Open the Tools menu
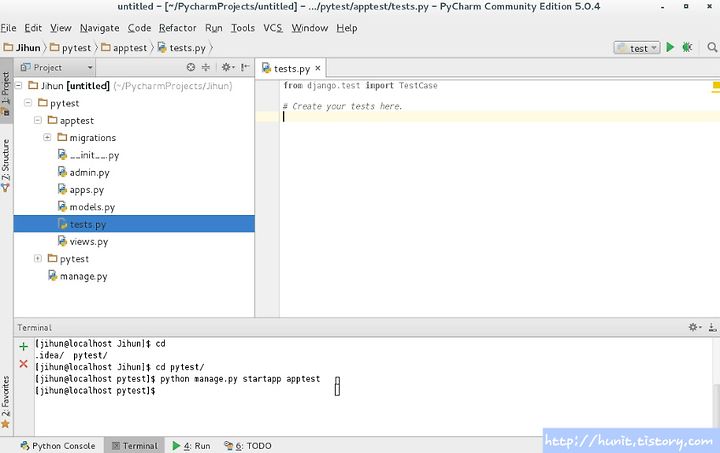Screen dimensions: 720x453 pyautogui.click(x=242, y=28)
